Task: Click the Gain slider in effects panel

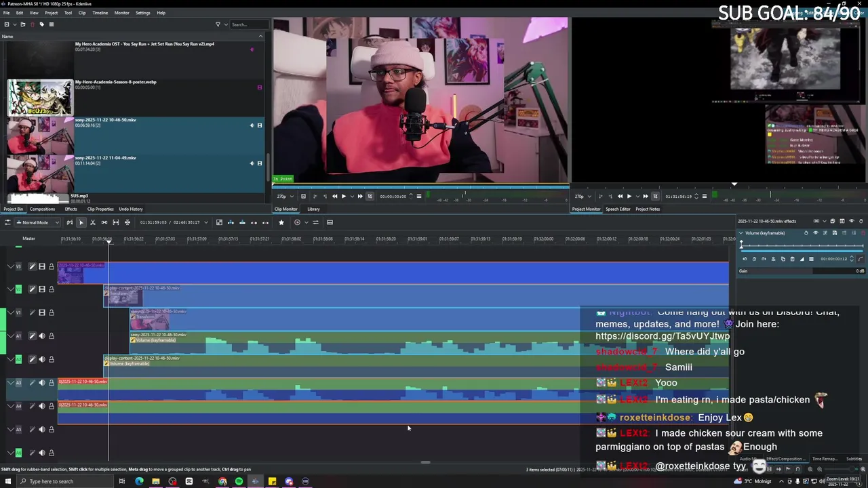Action: point(802,271)
